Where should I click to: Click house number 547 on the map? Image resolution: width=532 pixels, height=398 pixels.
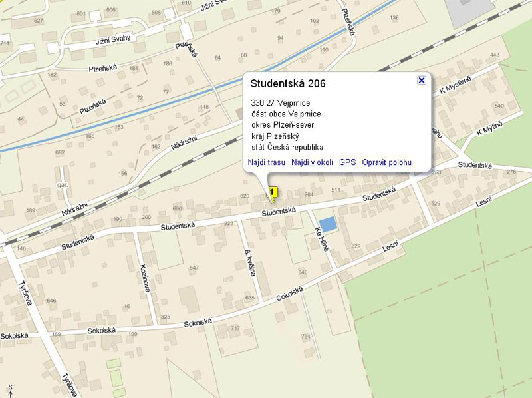(x=194, y=268)
